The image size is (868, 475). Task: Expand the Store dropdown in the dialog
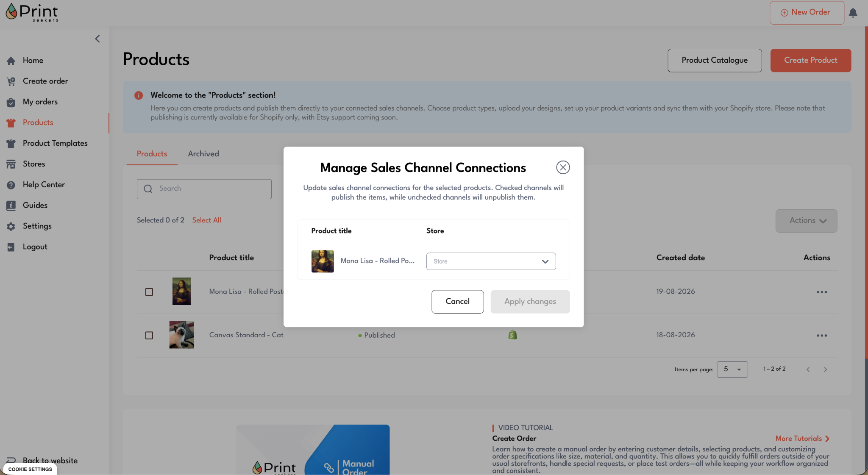click(x=491, y=261)
